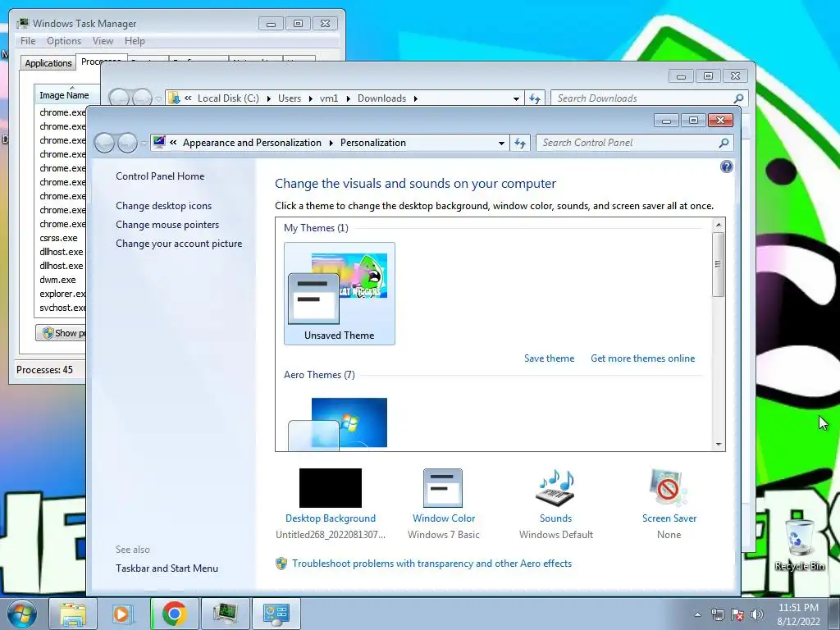Screen dimensions: 840x630
Task: Switch to Control Panel in the taskbar
Action: click(276, 614)
